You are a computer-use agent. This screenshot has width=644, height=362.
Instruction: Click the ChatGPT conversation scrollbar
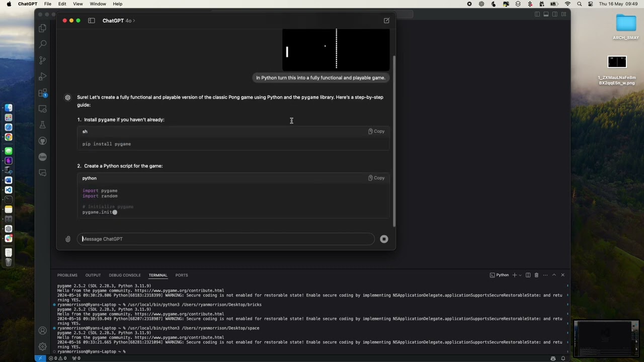394,141
